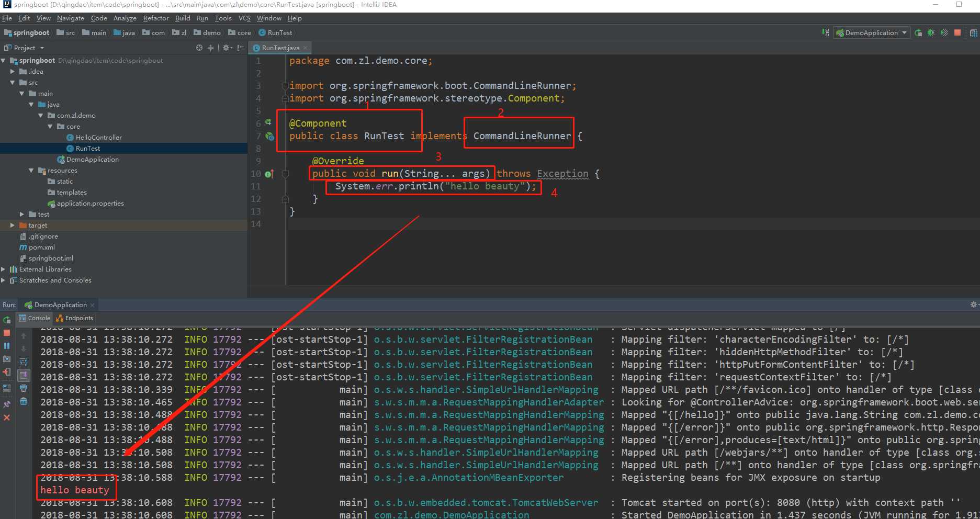Run DemoApplication from the top toolbar
This screenshot has width=980, height=519.
(x=918, y=32)
